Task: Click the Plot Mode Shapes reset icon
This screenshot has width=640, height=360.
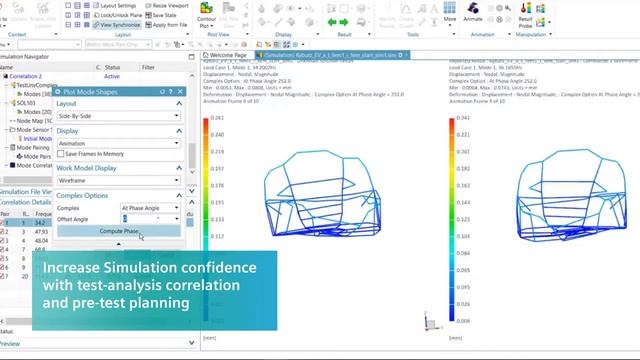Action: tap(162, 92)
